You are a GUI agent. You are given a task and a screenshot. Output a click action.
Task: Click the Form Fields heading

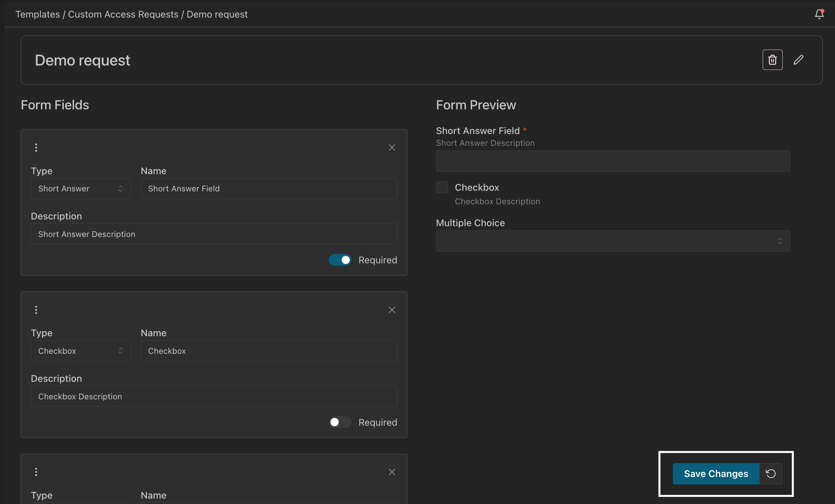click(x=55, y=105)
